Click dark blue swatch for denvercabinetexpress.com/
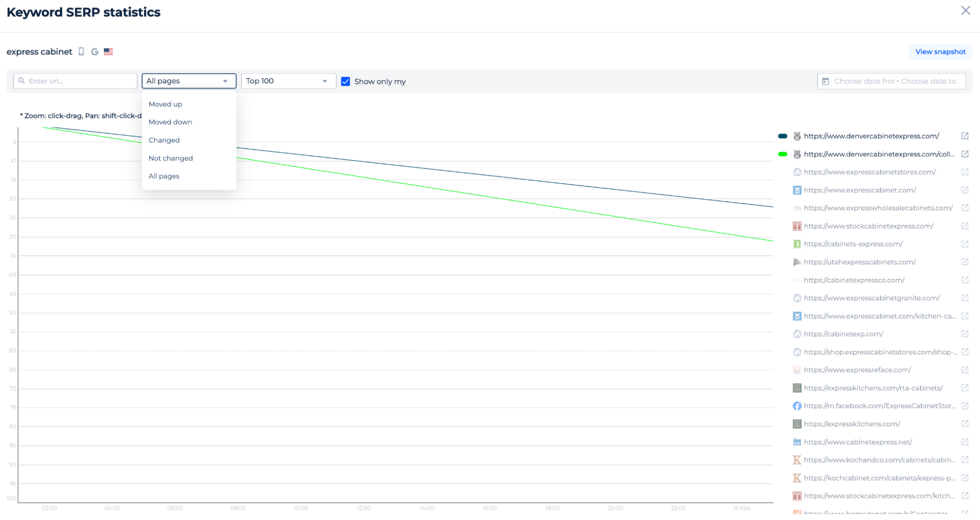 [x=782, y=136]
